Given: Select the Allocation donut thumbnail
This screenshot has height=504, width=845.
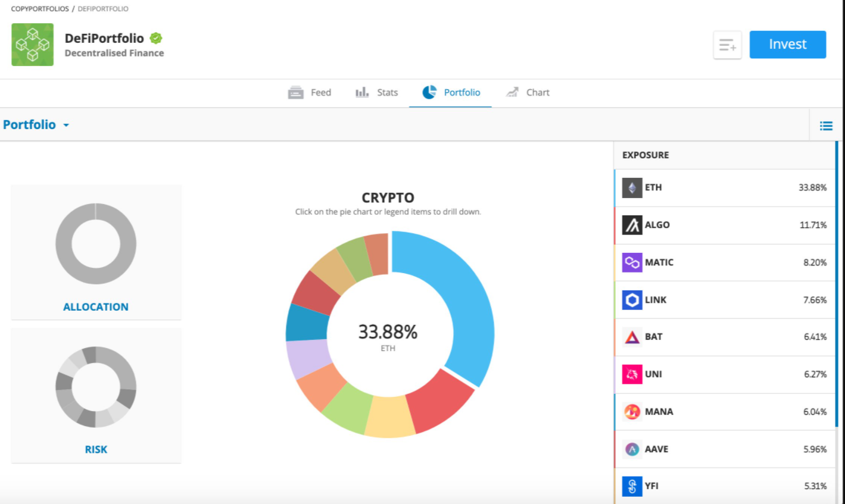Looking at the screenshot, I should pos(96,244).
